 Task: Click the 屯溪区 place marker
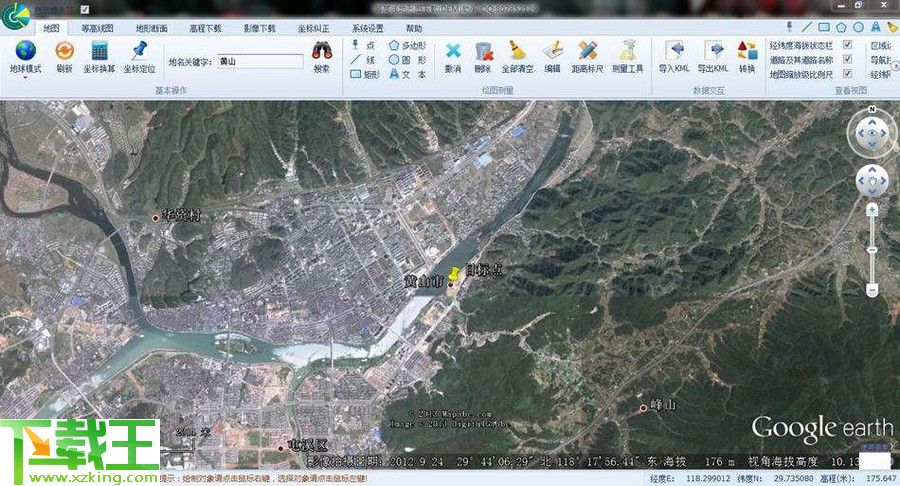(281, 448)
